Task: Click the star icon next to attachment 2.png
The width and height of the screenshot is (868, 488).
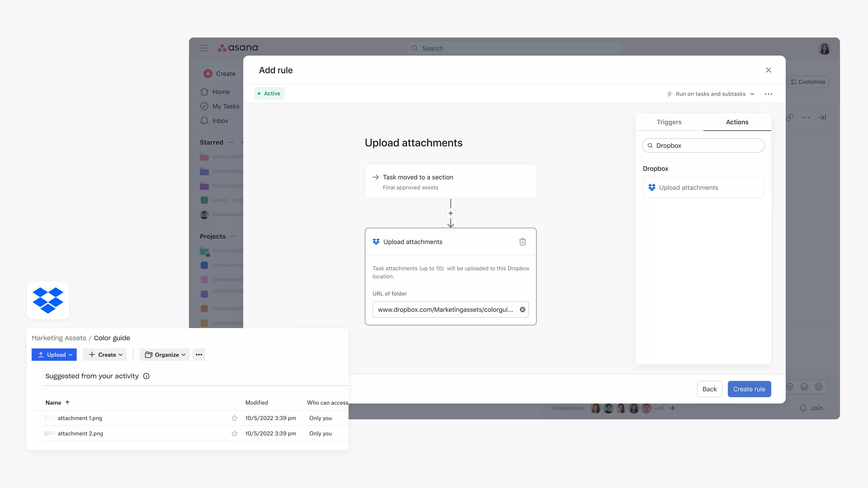Action: [x=234, y=433]
